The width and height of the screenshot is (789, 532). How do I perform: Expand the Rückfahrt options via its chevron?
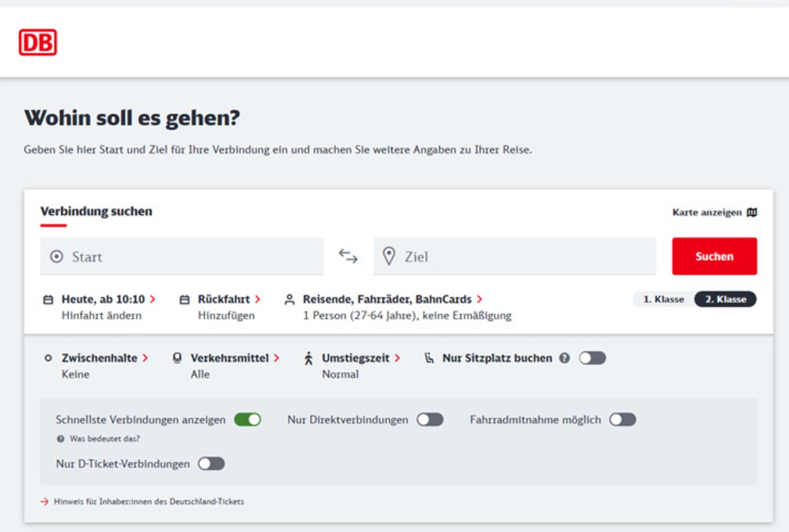point(258,299)
